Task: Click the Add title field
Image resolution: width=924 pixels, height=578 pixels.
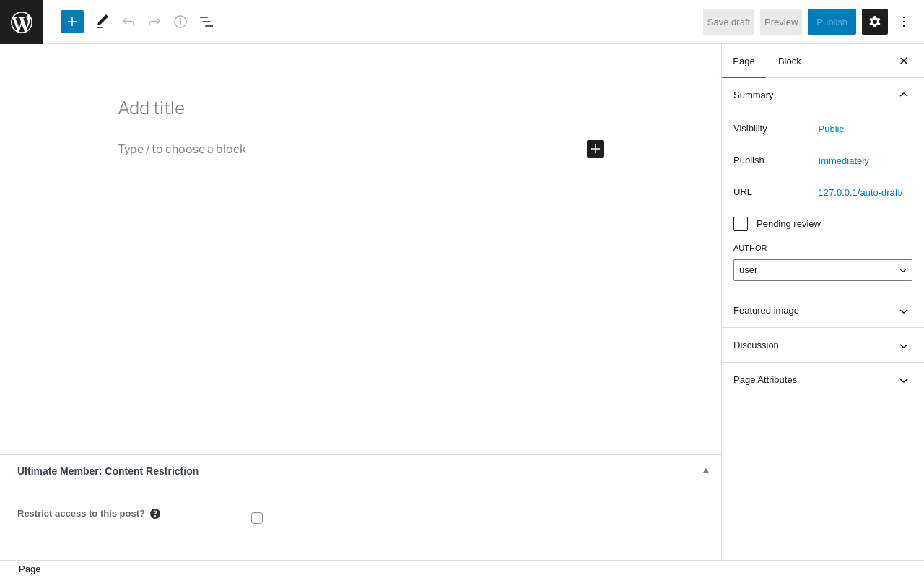Action: click(361, 108)
